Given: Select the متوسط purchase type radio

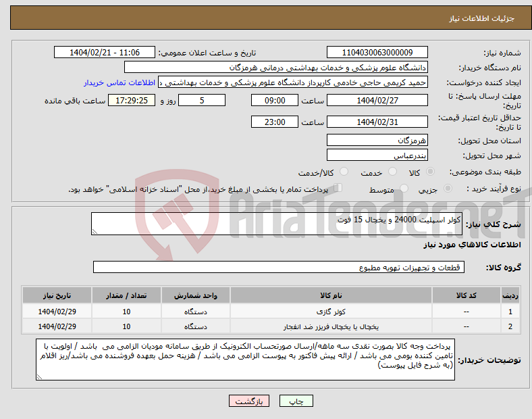Looking at the screenshot, I should click(x=404, y=189).
